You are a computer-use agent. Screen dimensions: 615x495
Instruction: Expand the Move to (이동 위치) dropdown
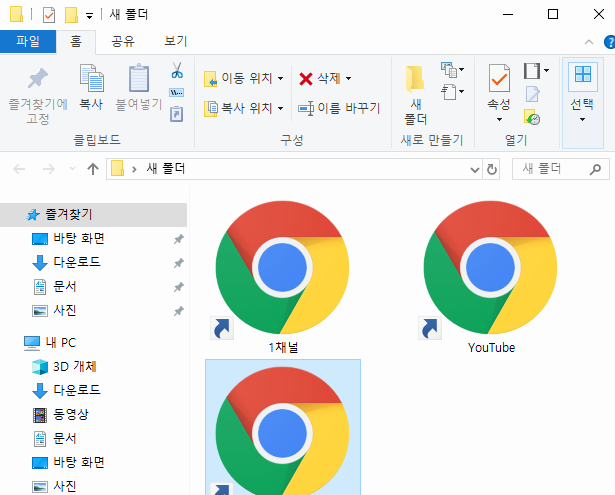pos(281,78)
